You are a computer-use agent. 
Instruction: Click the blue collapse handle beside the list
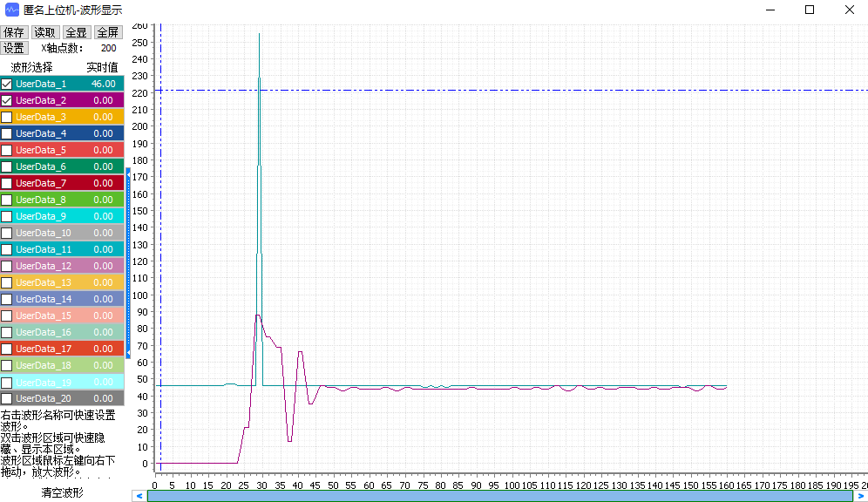point(128,263)
